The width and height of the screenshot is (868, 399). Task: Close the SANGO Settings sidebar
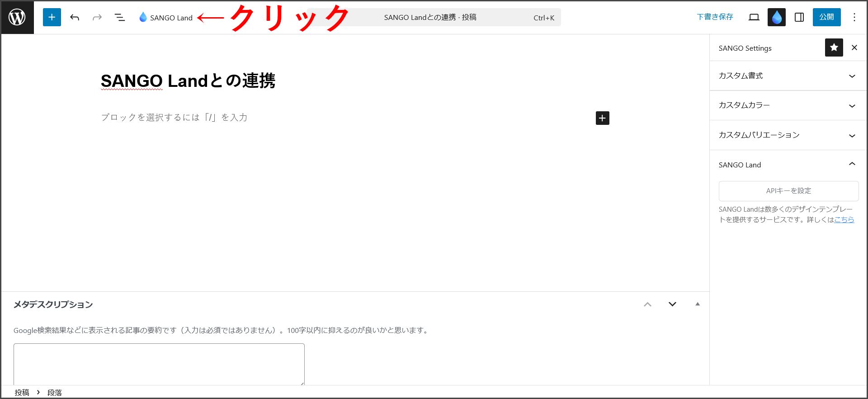pyautogui.click(x=854, y=47)
